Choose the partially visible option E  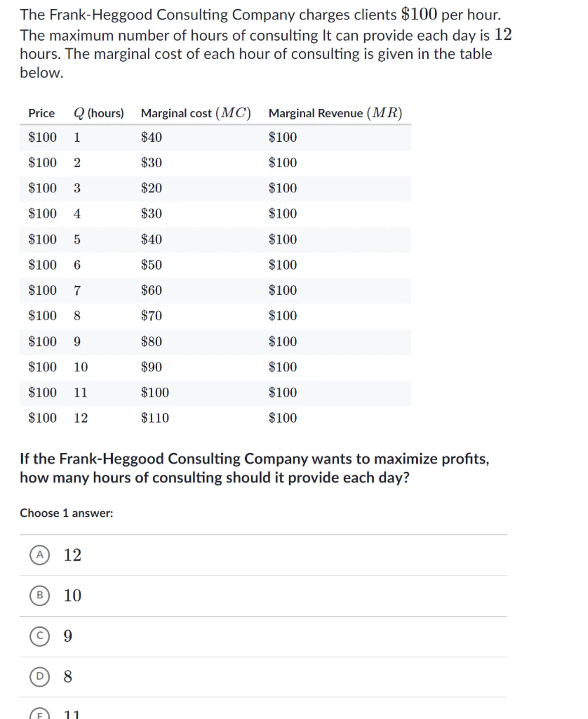[40, 715]
